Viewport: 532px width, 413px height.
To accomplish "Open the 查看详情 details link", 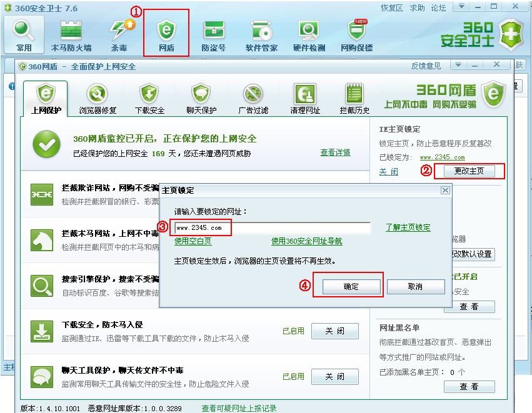I will point(336,152).
